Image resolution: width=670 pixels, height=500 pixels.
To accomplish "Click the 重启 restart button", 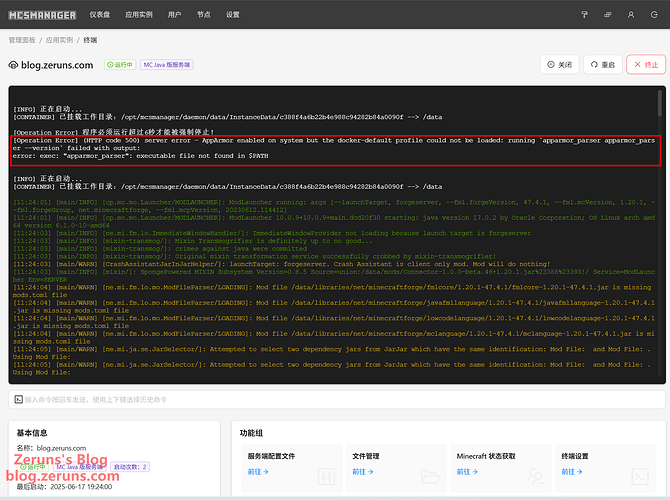I will [x=602, y=65].
